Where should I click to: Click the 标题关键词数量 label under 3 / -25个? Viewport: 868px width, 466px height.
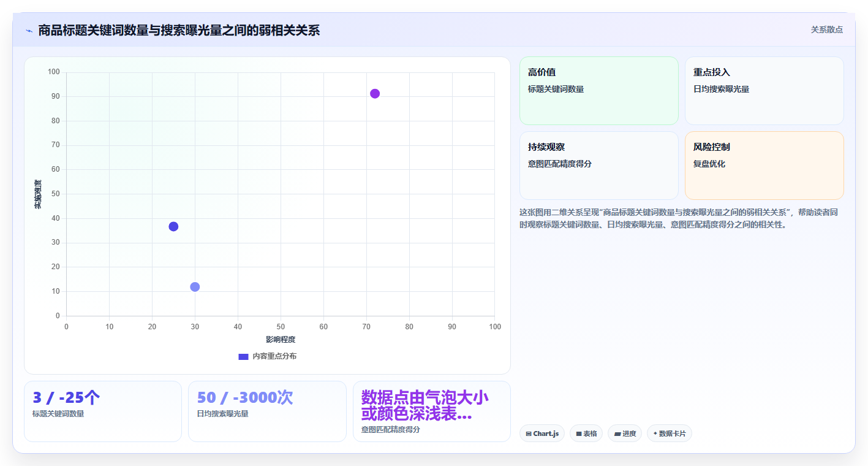pyautogui.click(x=58, y=414)
